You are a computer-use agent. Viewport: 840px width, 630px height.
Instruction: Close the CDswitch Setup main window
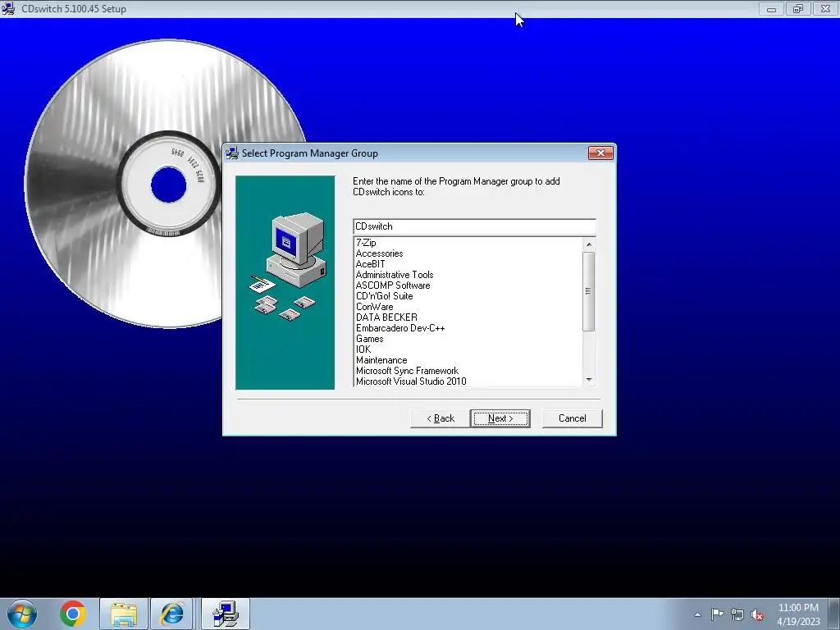[x=825, y=8]
